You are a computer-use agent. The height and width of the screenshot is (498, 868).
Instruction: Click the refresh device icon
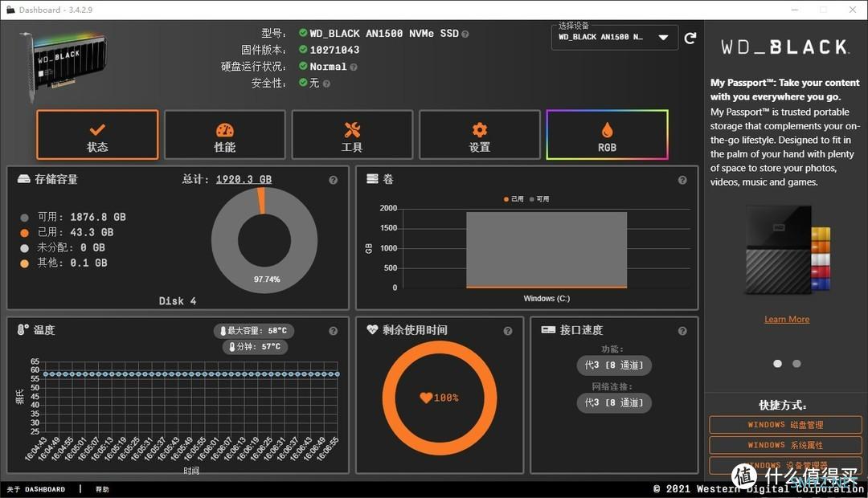pyautogui.click(x=690, y=39)
